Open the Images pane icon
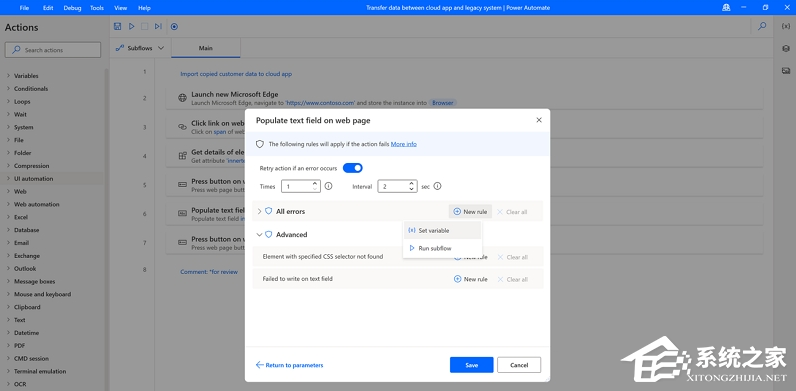The image size is (796, 391). point(786,70)
